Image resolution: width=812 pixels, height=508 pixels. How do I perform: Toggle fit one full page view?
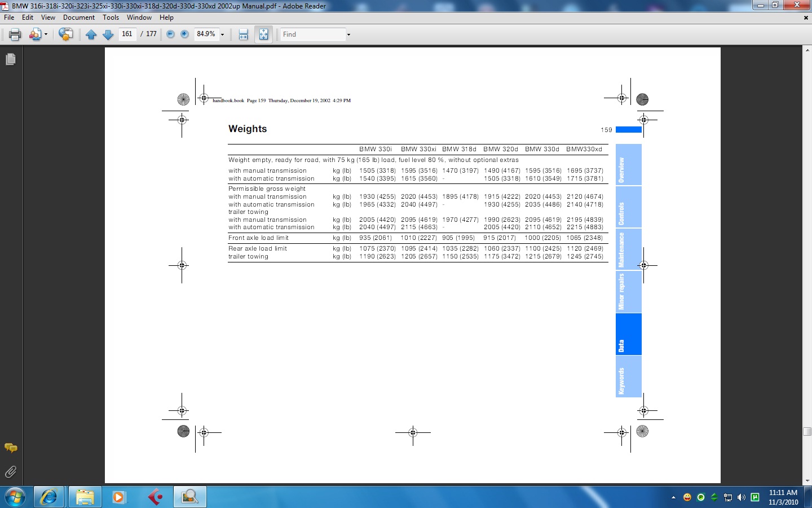(x=263, y=34)
